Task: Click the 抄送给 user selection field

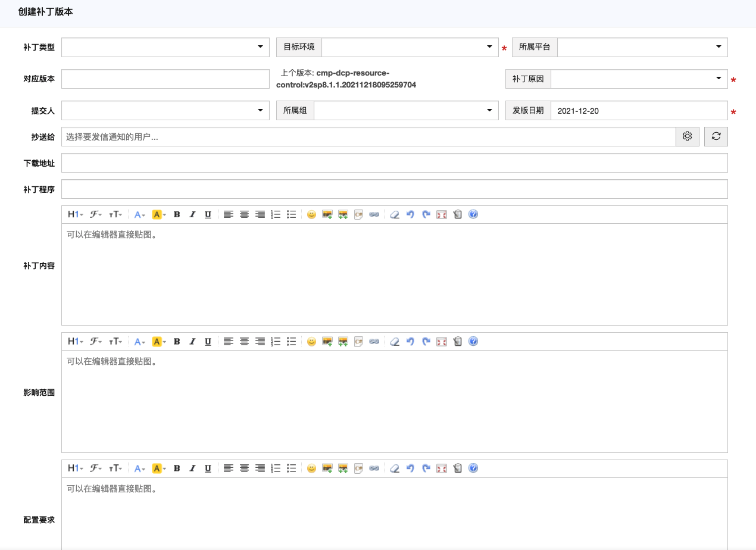Action: click(x=368, y=136)
